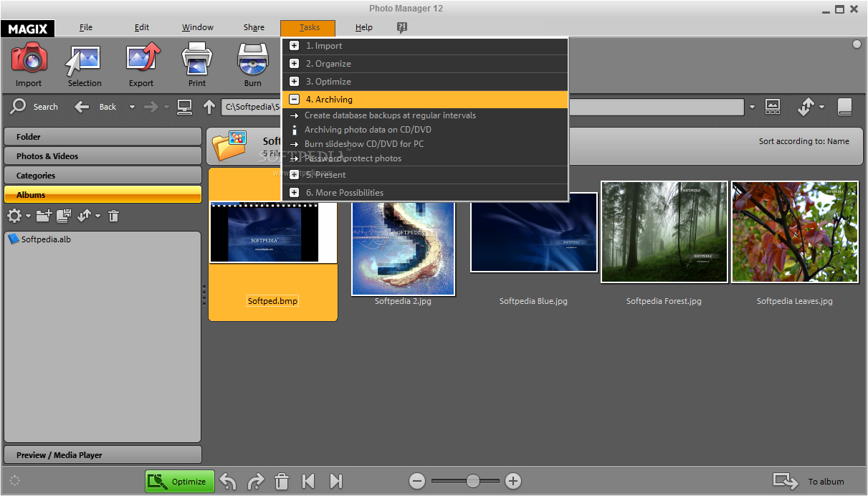Go up one folder level
868x496 pixels.
click(x=209, y=107)
